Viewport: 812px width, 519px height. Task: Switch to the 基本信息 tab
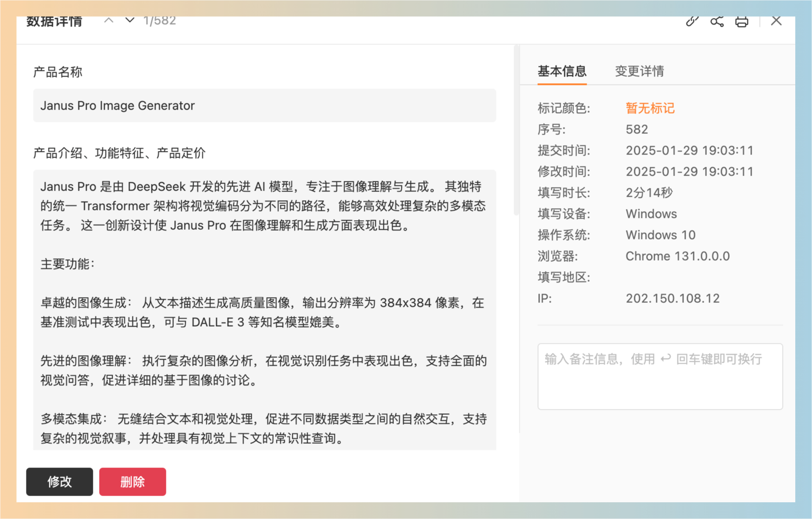(x=562, y=71)
